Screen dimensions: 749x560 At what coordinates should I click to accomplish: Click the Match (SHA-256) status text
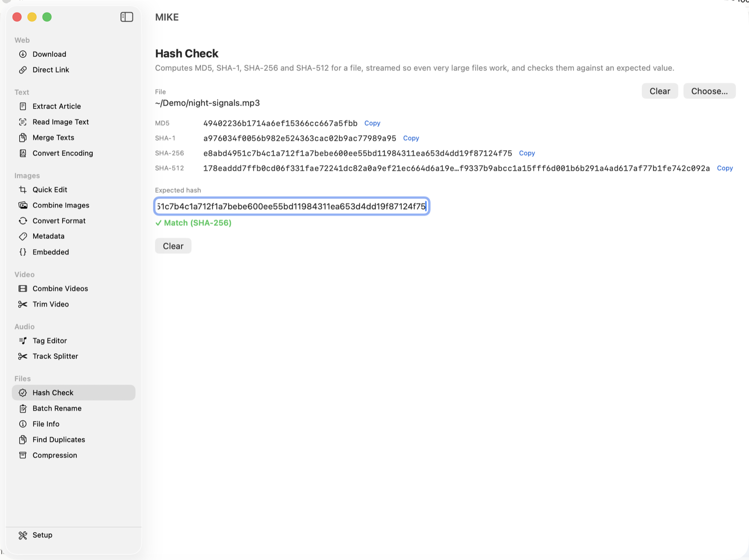click(x=193, y=223)
